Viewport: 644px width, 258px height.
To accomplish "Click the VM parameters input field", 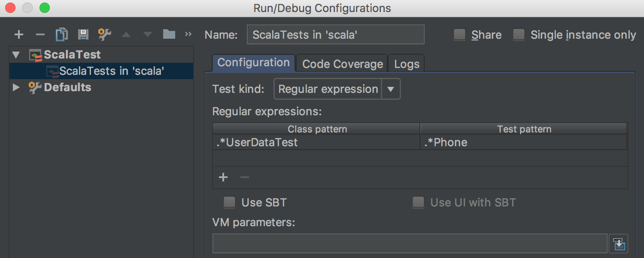I will pos(410,244).
